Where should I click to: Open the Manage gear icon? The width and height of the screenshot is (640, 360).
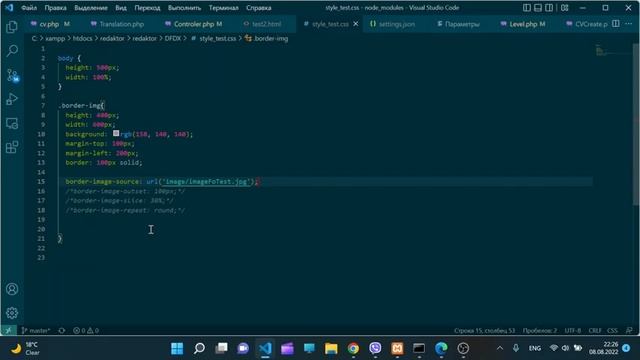click(12, 313)
